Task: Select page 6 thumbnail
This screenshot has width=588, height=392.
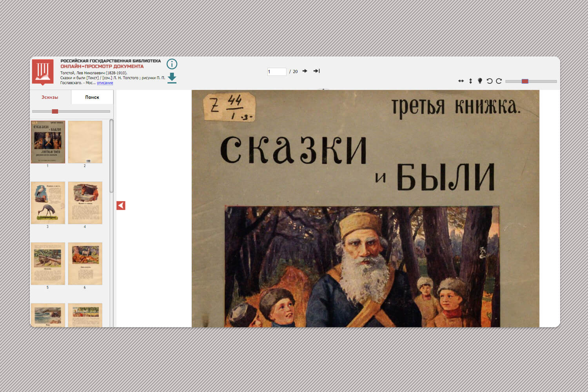Action: (x=85, y=263)
